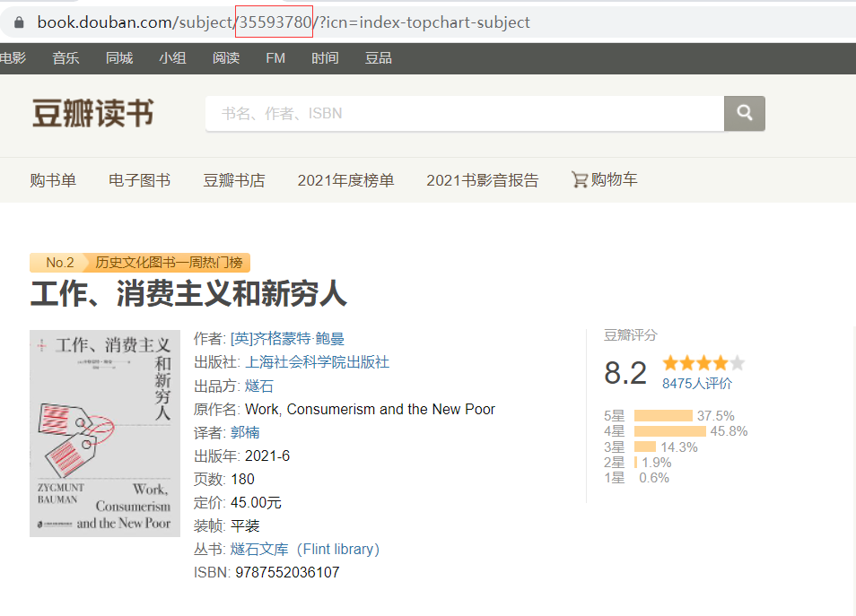Open the 音乐 nav item
The width and height of the screenshot is (856, 616).
pos(66,58)
